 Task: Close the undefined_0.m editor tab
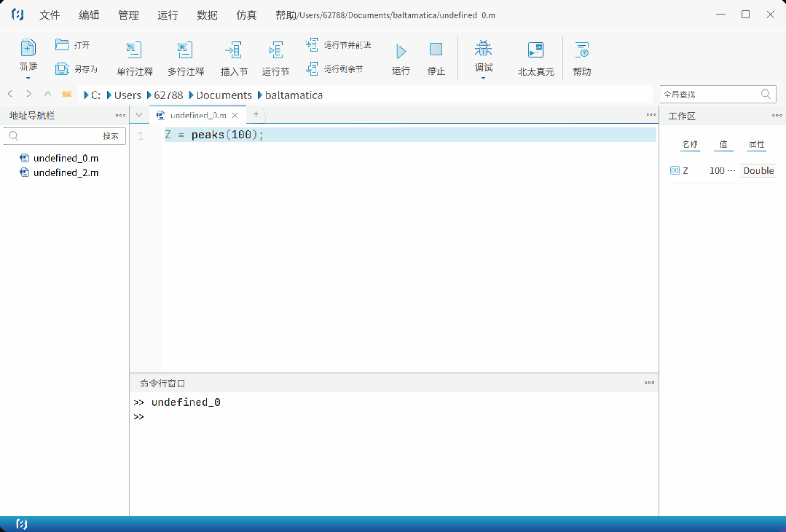coord(235,116)
